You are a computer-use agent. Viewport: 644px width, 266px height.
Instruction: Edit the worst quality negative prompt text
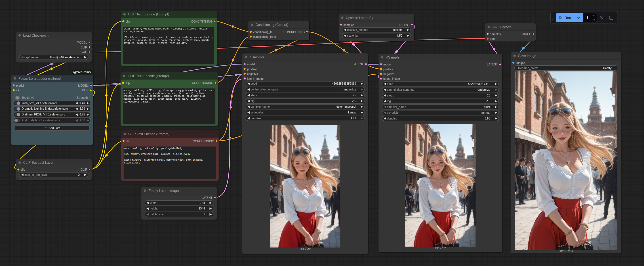pyautogui.click(x=170, y=162)
